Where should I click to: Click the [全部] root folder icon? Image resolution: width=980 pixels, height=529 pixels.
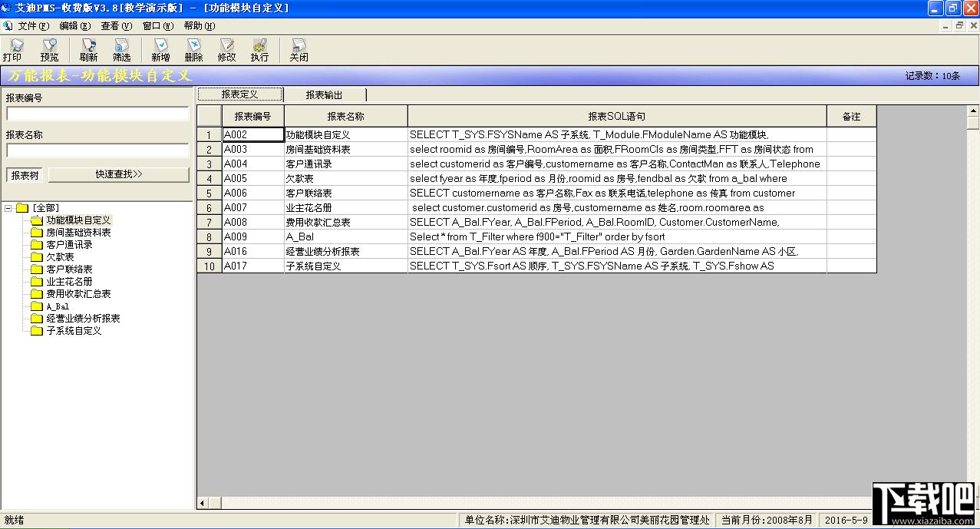pos(22,208)
